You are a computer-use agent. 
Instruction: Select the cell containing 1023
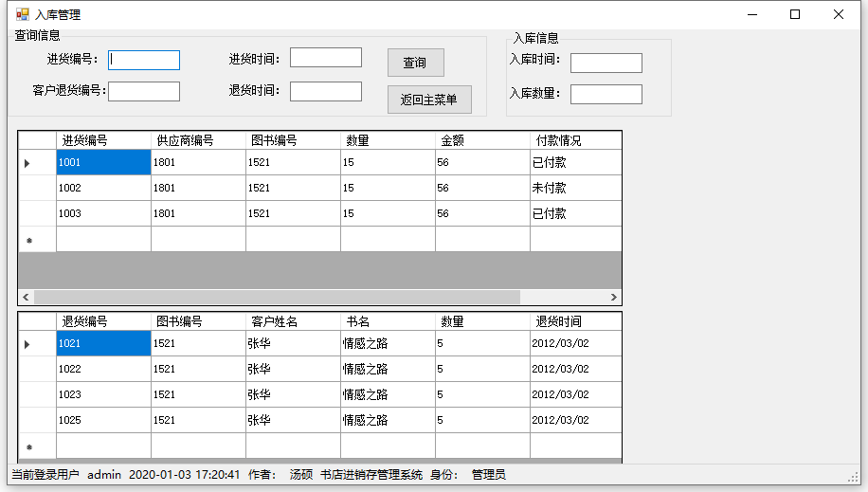click(103, 394)
